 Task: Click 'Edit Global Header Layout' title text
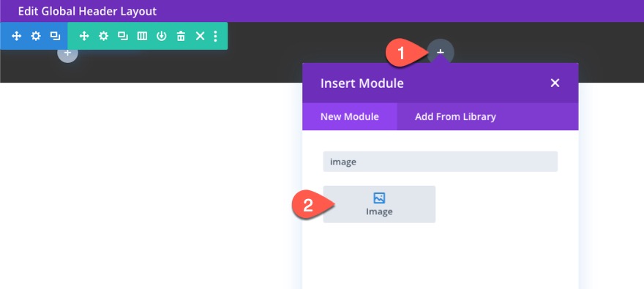tap(88, 11)
